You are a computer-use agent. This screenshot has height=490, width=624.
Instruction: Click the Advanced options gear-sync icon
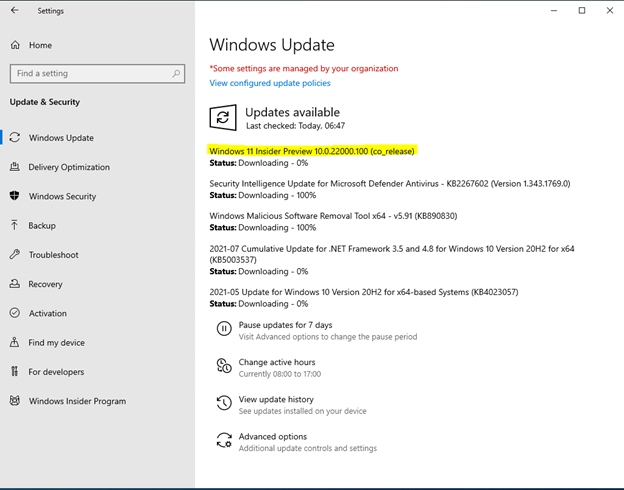point(224,440)
